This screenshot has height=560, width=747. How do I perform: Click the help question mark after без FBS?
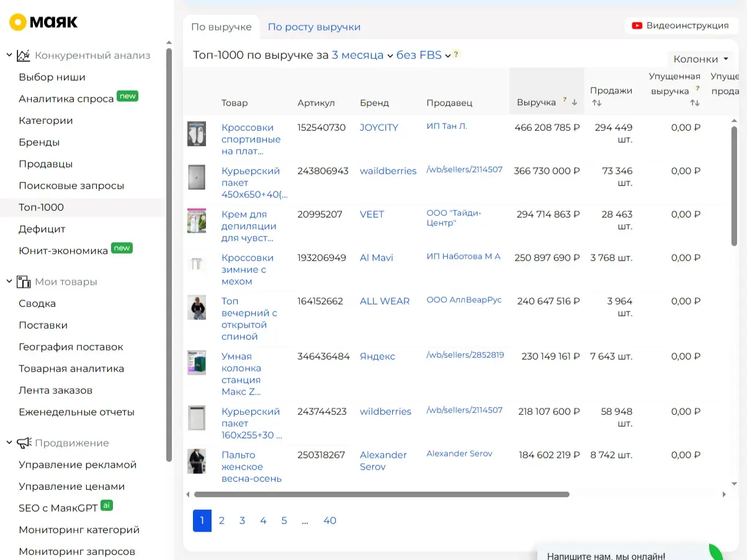(456, 55)
